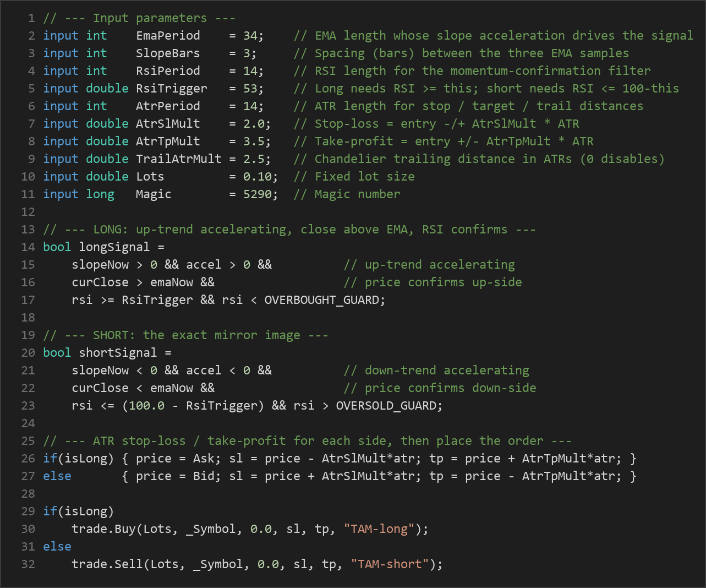Click the 'SHORT: the exact mirror image' comment
The height and width of the screenshot is (588, 706).
point(186,335)
